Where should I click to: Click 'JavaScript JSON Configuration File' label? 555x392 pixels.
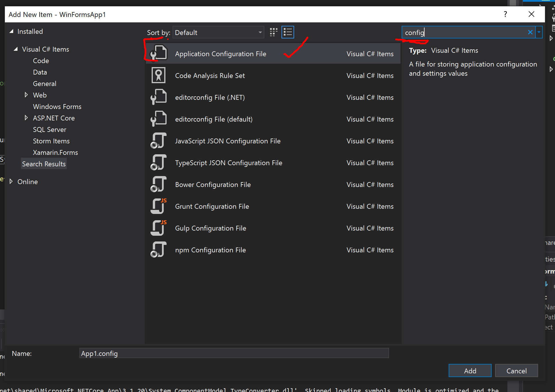(228, 141)
